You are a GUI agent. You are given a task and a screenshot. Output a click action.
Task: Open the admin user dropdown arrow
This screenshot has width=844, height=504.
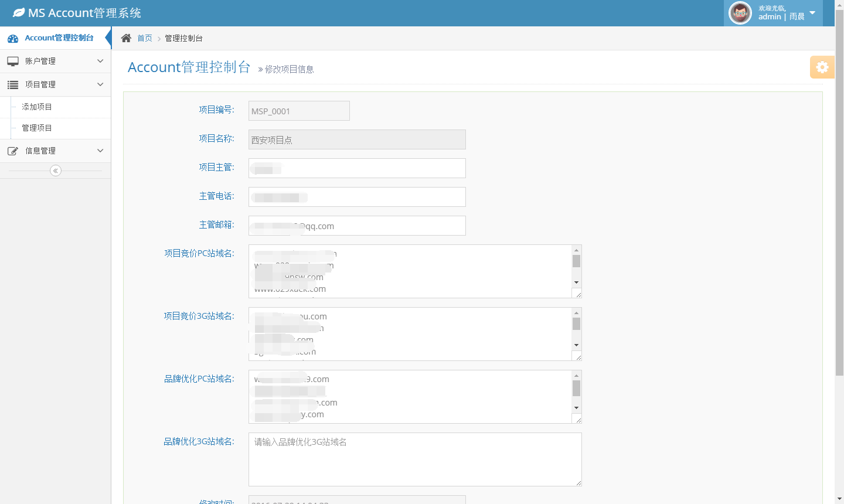coord(812,13)
